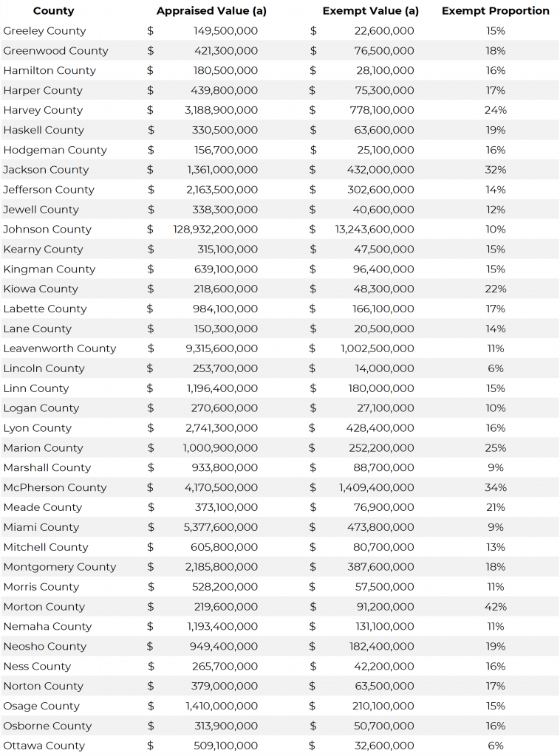The width and height of the screenshot is (560, 756).
Task: Click the Harvey County name cell
Action: click(x=43, y=110)
